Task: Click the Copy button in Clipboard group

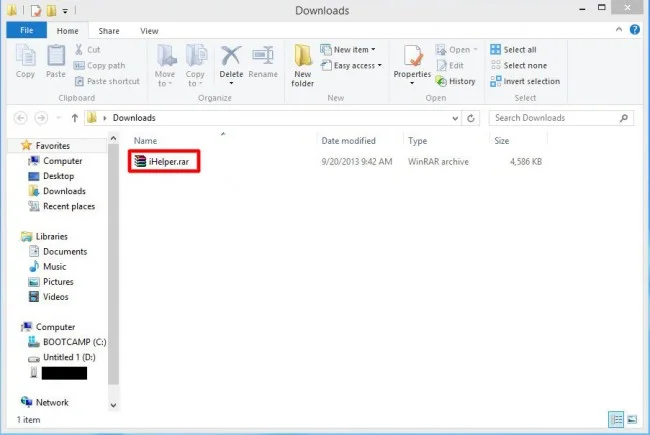Action: (25, 61)
